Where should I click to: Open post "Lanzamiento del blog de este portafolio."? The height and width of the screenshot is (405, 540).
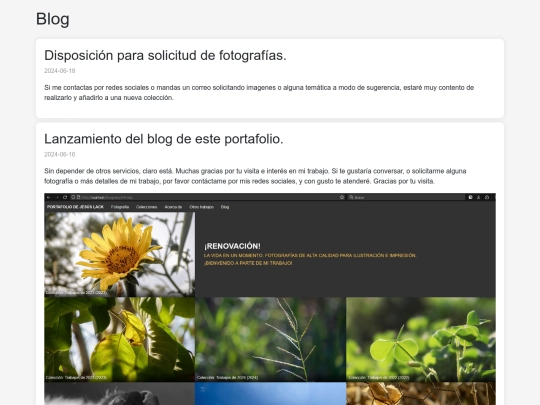(164, 139)
